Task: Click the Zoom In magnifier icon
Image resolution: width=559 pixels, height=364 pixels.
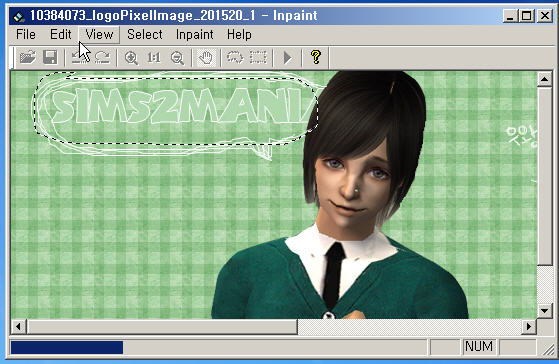Action: point(131,57)
